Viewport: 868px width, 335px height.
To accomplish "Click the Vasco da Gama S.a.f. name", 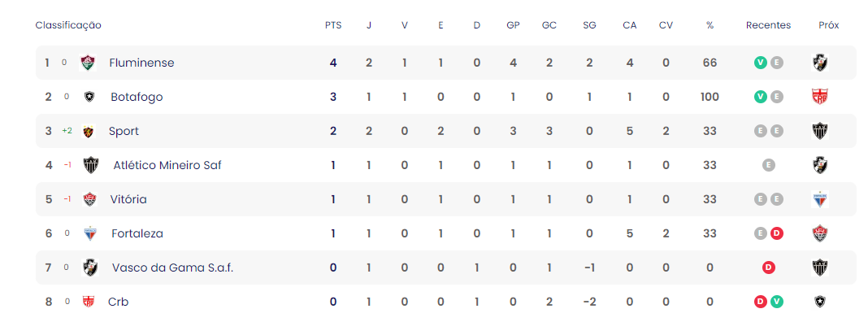I will pos(173,268).
